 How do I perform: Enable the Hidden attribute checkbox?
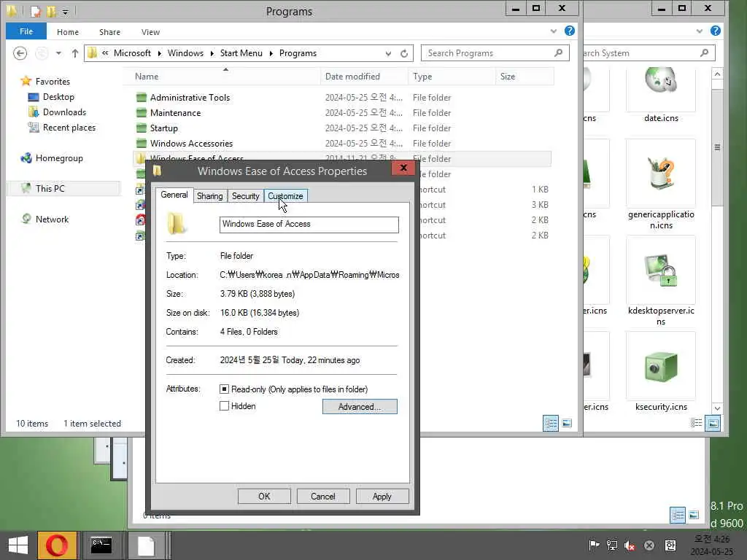(x=225, y=406)
